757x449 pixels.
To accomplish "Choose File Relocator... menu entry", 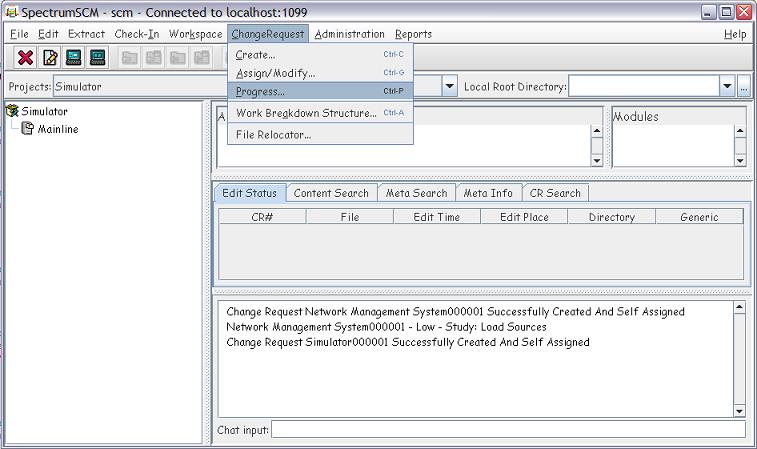I will 320,135.
